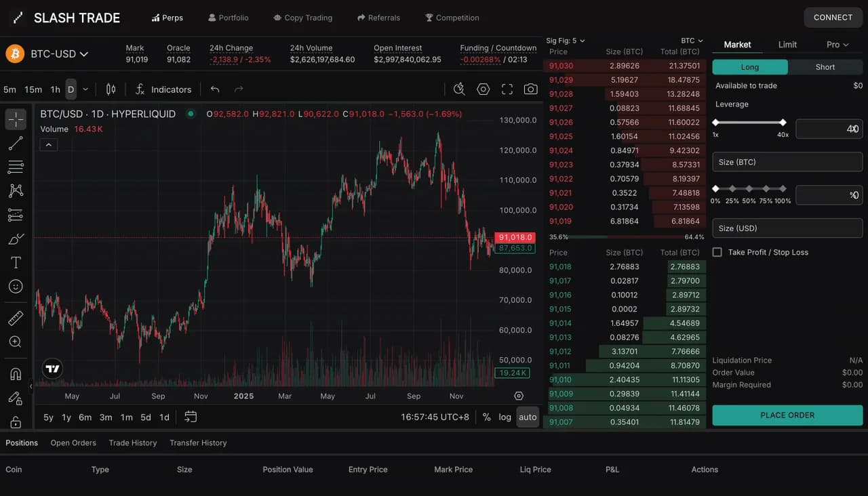
Task: Select the 5m chart interval
Action: (9, 89)
